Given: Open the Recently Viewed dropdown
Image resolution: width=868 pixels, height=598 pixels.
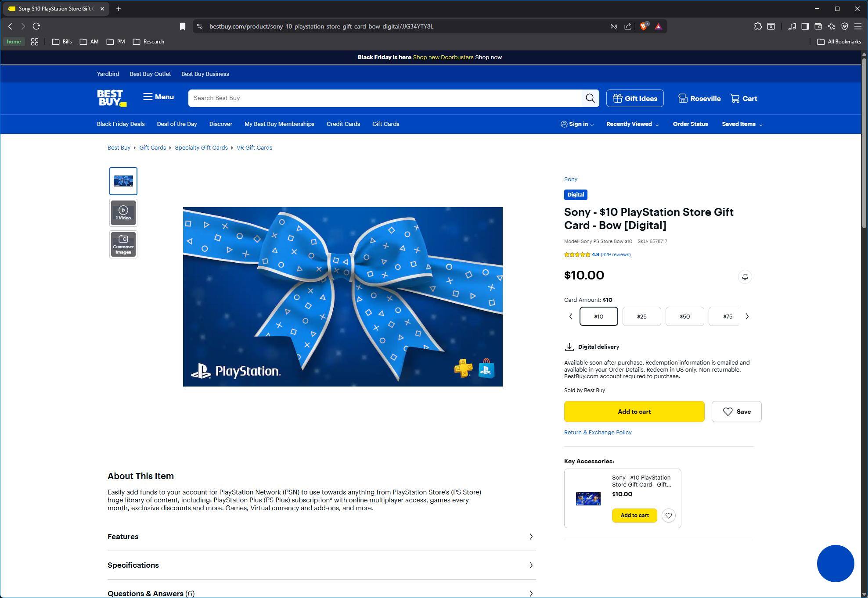Looking at the screenshot, I should (x=632, y=124).
